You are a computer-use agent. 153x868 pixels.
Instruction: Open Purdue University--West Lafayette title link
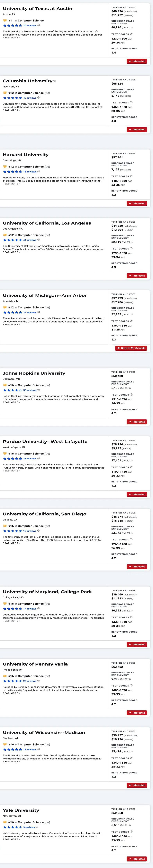(x=45, y=441)
